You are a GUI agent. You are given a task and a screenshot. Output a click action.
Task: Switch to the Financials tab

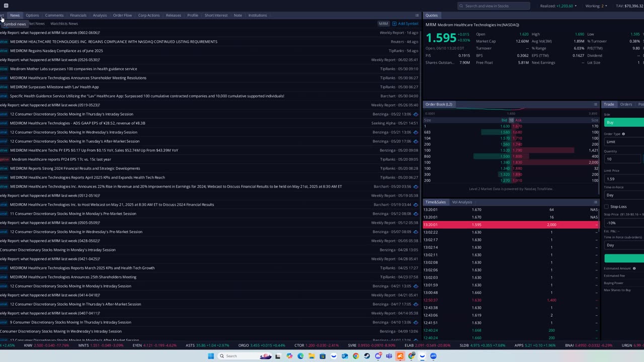pos(78,15)
